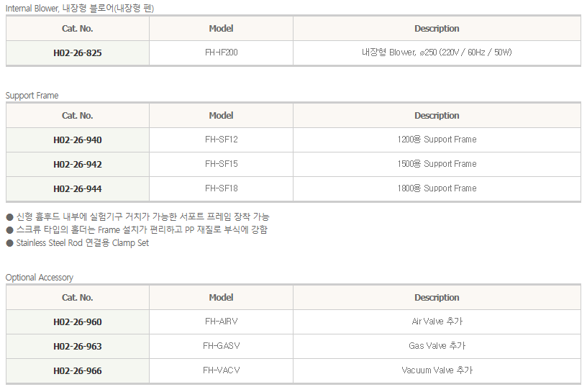The width and height of the screenshot is (587, 392).
Task: Select catalog number H02-26-942
Action: (78, 165)
